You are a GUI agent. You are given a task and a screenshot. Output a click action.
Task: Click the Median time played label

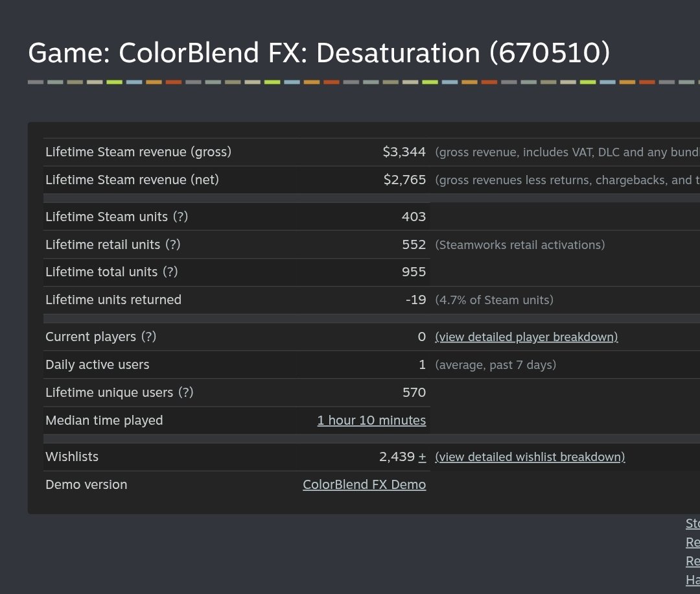click(x=104, y=420)
